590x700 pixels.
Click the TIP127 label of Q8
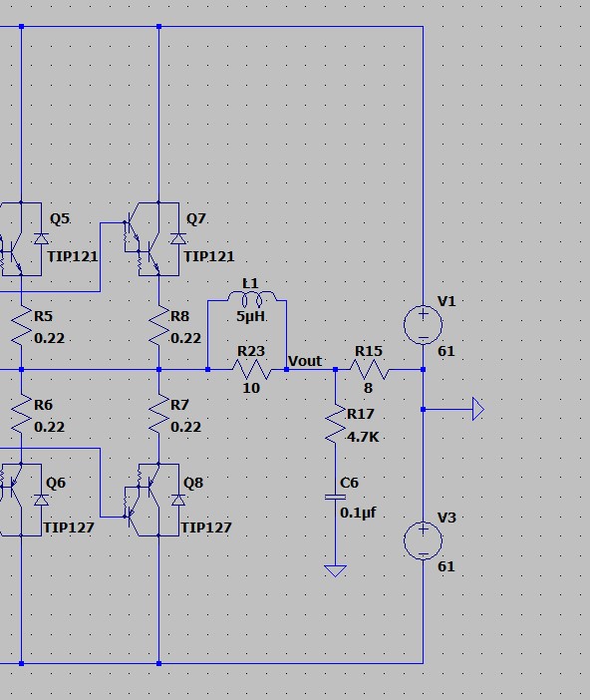coord(206,527)
